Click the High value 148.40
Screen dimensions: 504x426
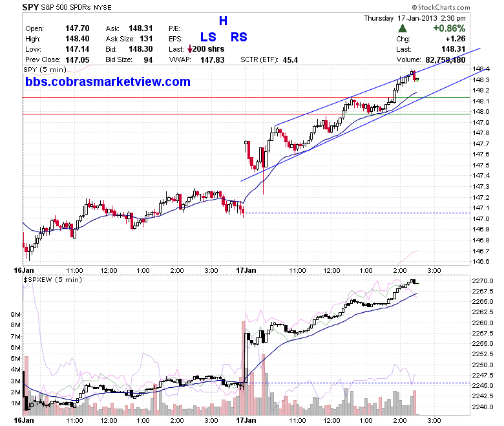point(78,39)
